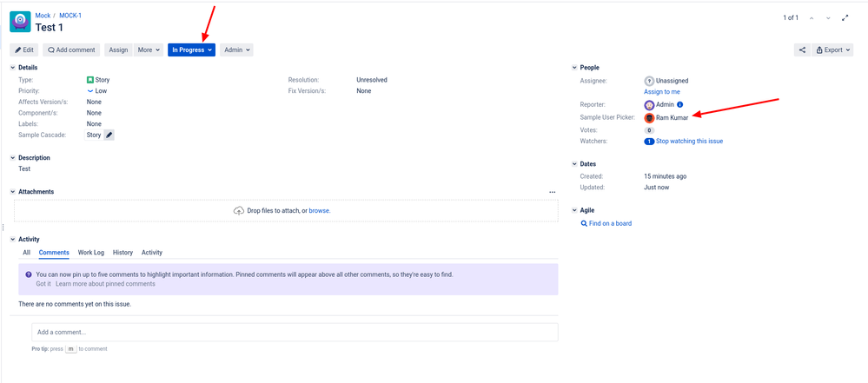Dismiss notice with Got it link
Viewport: 868px width, 383px height.
point(43,284)
